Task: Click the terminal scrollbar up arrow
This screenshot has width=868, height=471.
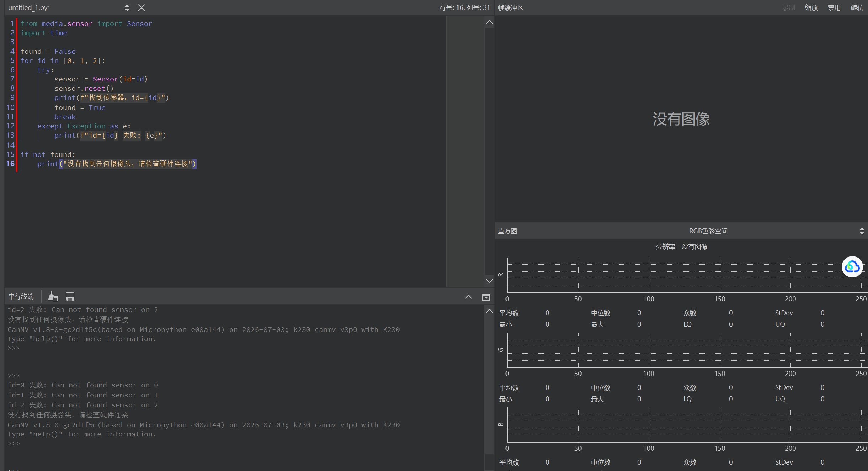Action: pyautogui.click(x=489, y=311)
